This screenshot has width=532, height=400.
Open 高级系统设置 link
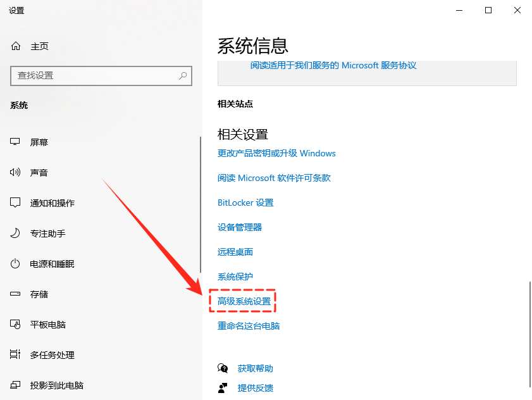(244, 301)
